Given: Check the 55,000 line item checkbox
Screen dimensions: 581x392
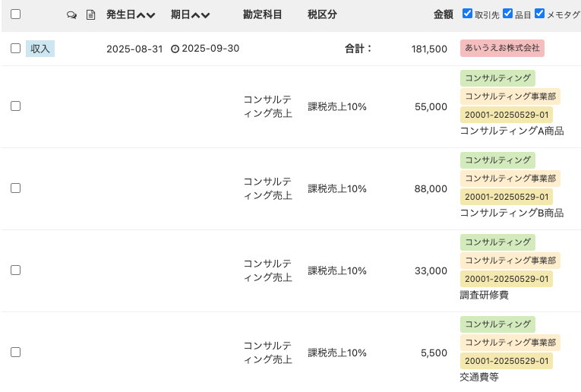Looking at the screenshot, I should coord(15,106).
